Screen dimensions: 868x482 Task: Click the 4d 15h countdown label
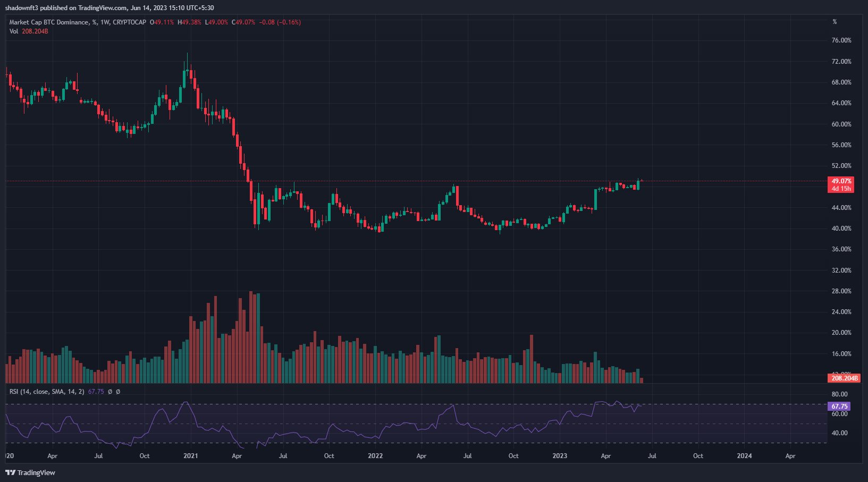pyautogui.click(x=841, y=189)
